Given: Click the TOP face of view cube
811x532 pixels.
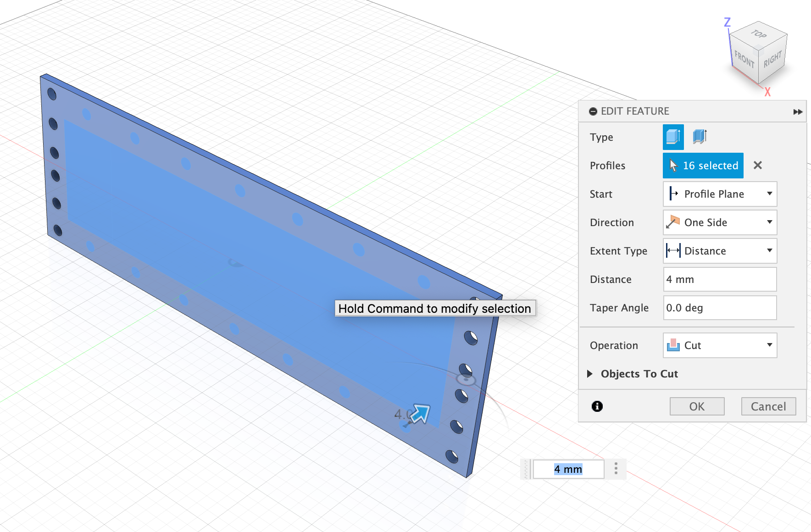Looking at the screenshot, I should [758, 34].
